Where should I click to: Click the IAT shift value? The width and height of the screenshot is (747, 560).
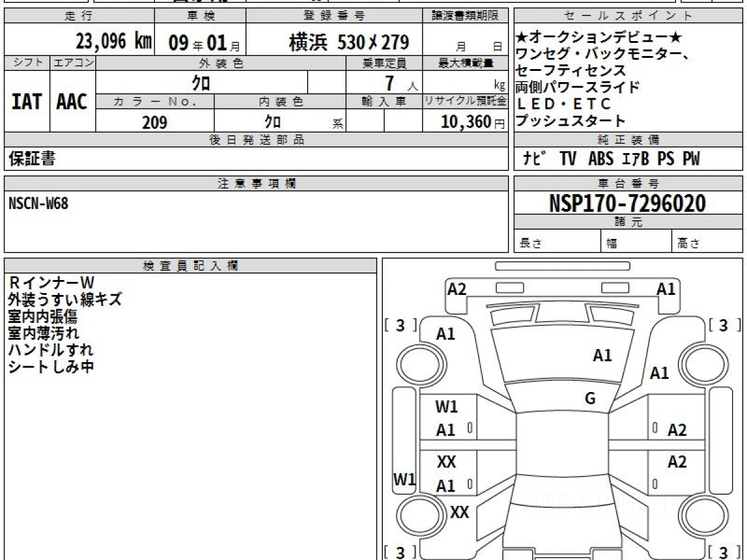pyautogui.click(x=27, y=102)
